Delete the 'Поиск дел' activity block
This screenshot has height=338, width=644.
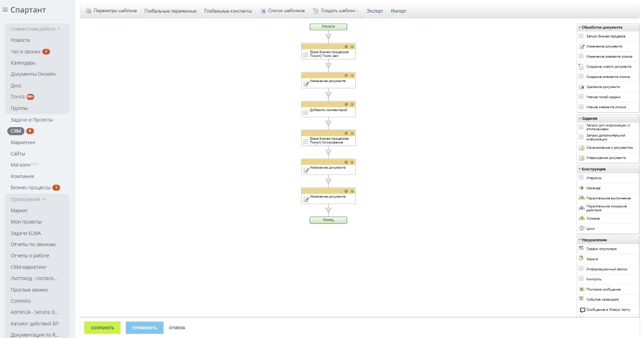(x=352, y=46)
